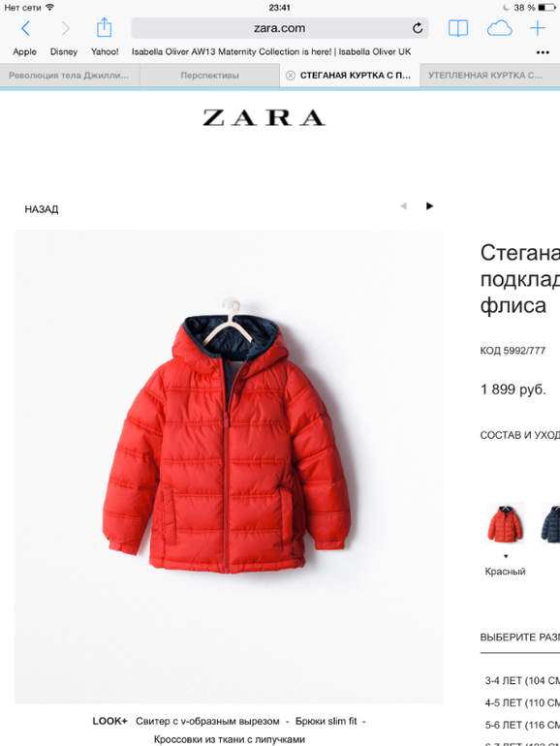Image resolution: width=560 pixels, height=746 pixels.
Task: Show more bookmarks via three dots
Action: tap(543, 52)
